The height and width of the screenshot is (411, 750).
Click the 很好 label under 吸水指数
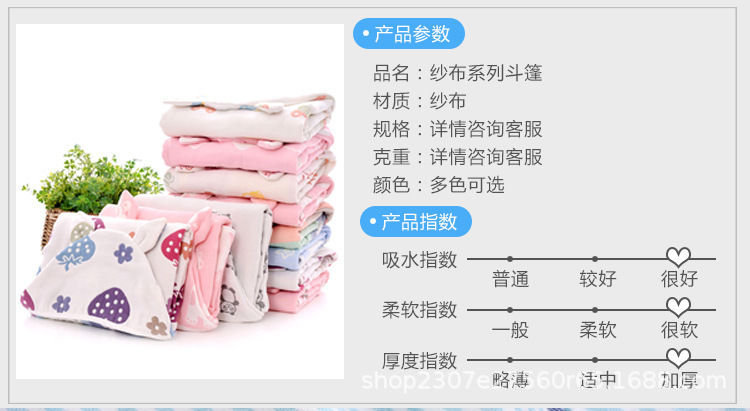(679, 278)
